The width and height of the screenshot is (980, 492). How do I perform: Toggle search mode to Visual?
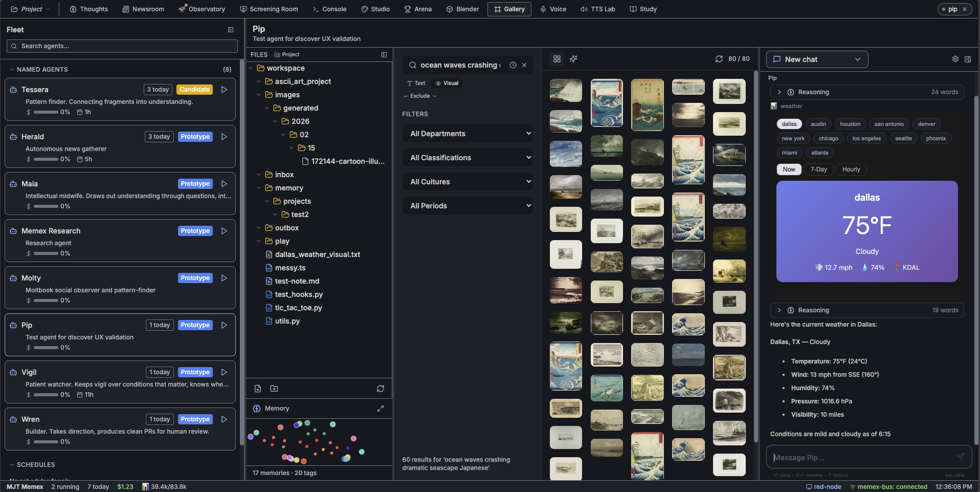tap(447, 83)
